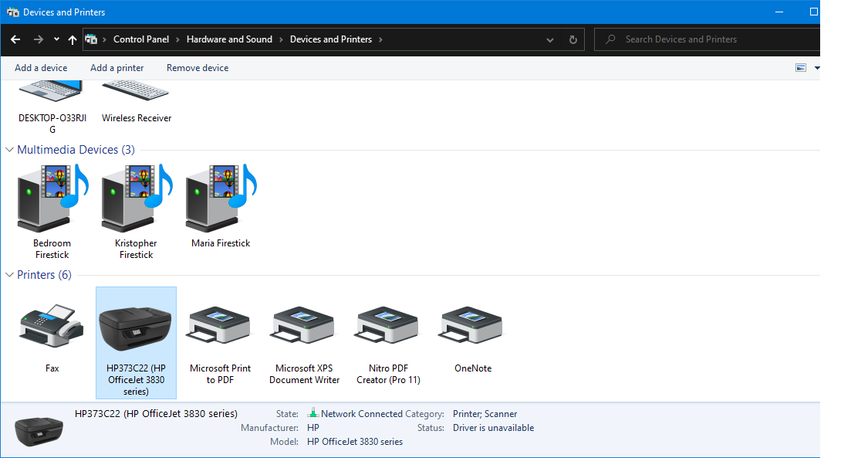Select Microsoft Print to PDF printer
Image resolution: width=868 pixels, height=458 pixels.
[220, 326]
